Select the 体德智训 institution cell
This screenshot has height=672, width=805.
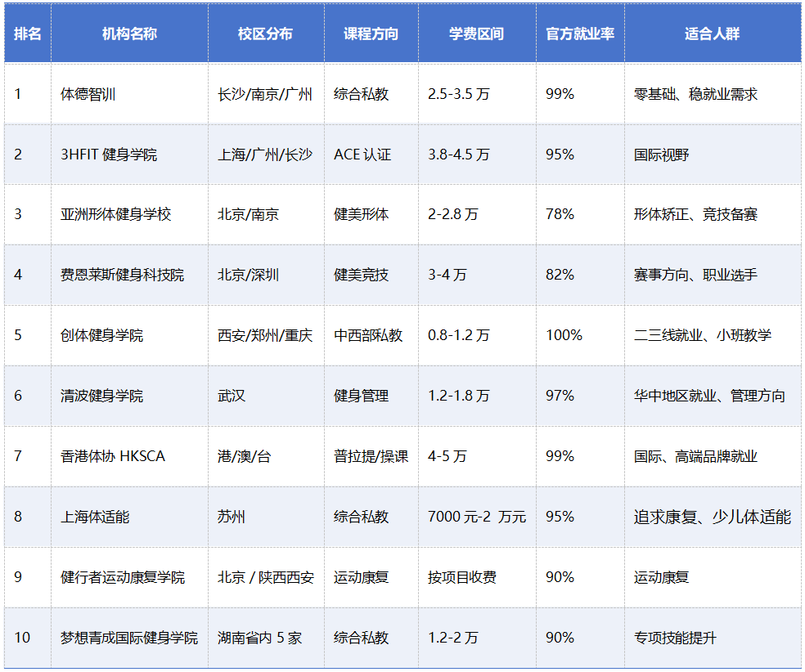pyautogui.click(x=129, y=94)
